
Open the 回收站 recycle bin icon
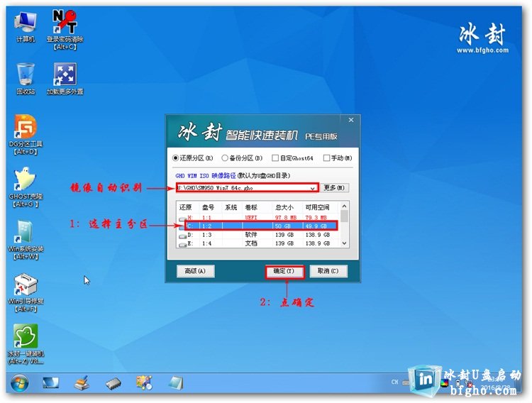(26, 79)
